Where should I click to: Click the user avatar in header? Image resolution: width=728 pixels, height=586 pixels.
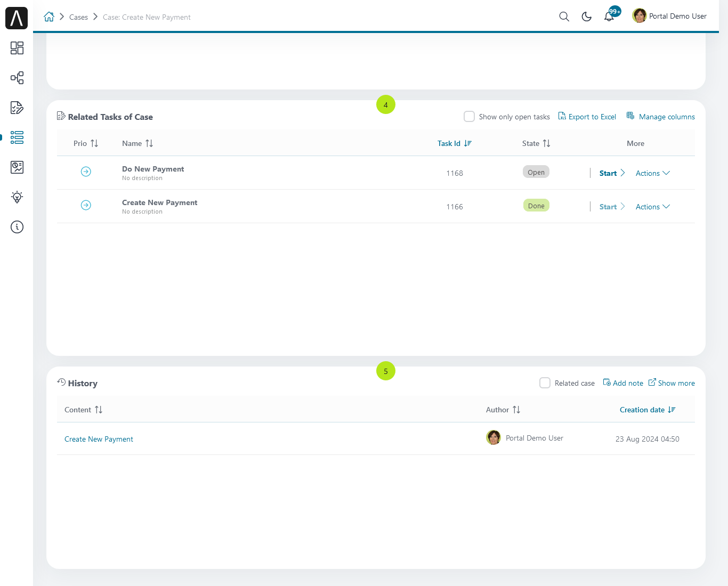coord(640,16)
